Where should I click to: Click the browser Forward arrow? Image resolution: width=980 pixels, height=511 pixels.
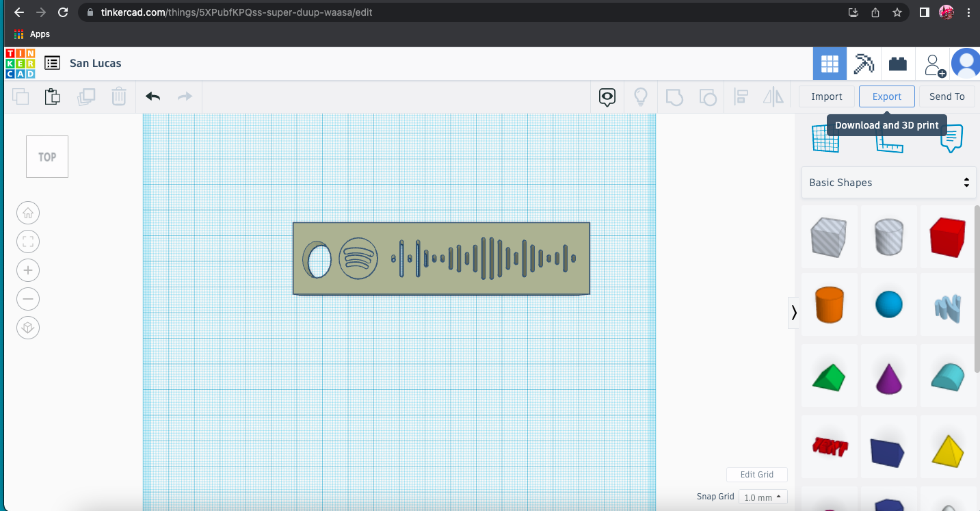click(41, 12)
